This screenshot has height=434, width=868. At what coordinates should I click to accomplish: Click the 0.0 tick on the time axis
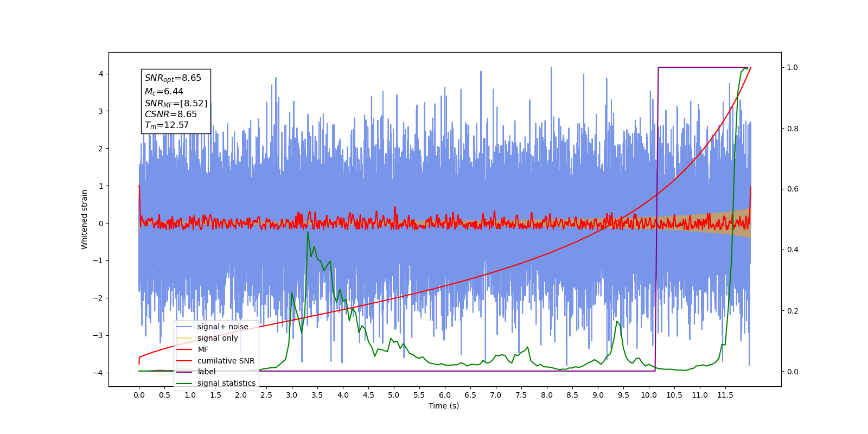(139, 395)
